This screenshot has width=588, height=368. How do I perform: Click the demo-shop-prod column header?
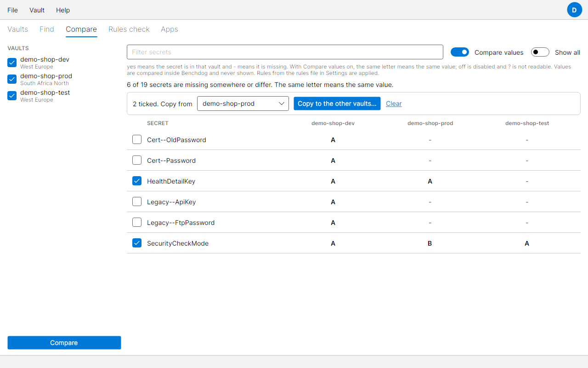[x=430, y=123]
